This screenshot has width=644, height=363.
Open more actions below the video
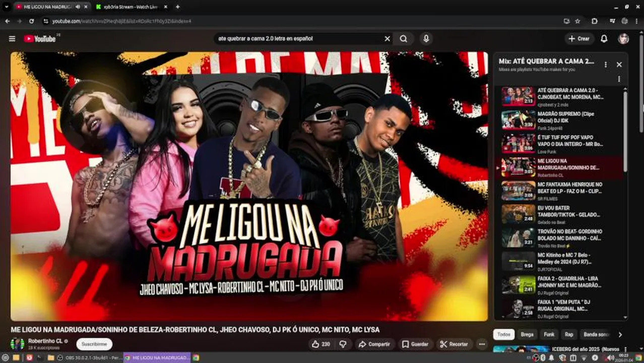point(482,344)
